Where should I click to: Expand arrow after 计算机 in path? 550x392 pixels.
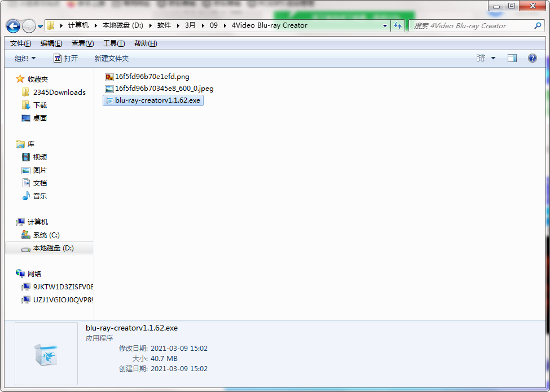click(96, 25)
